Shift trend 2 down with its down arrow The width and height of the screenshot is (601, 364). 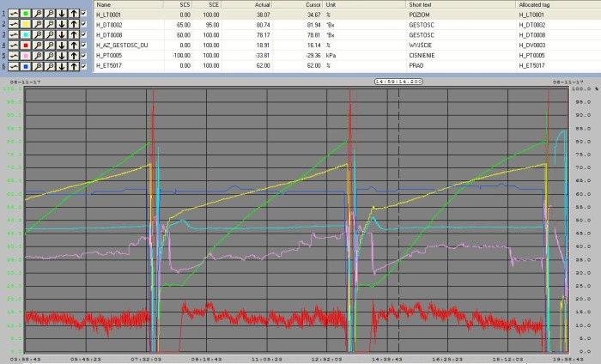click(x=62, y=24)
